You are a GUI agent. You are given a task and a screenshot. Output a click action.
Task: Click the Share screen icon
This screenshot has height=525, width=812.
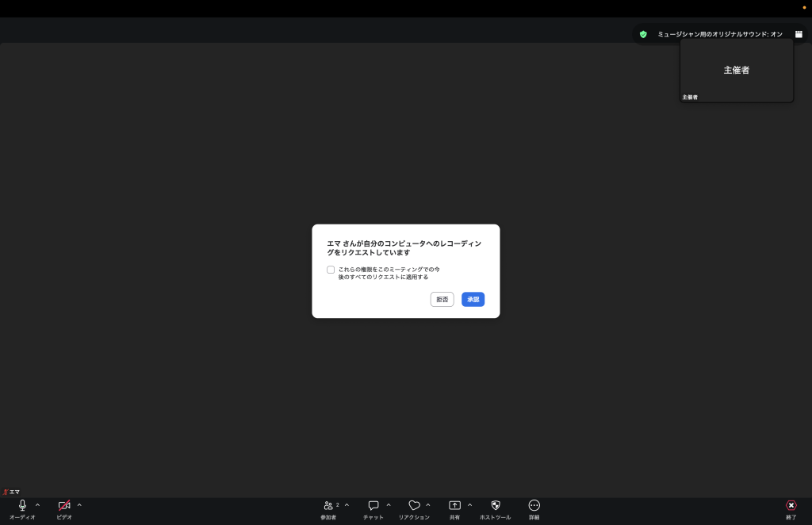(x=454, y=505)
